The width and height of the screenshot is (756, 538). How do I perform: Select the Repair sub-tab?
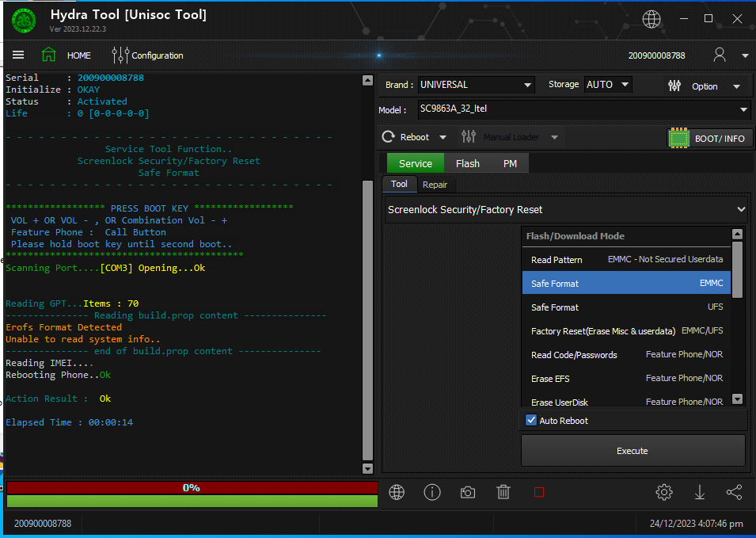(435, 185)
